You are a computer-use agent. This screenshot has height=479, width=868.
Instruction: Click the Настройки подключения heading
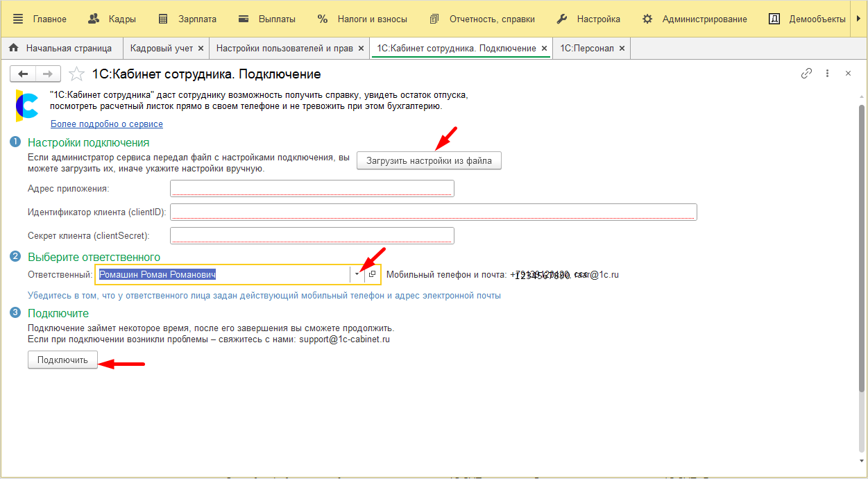click(x=89, y=142)
